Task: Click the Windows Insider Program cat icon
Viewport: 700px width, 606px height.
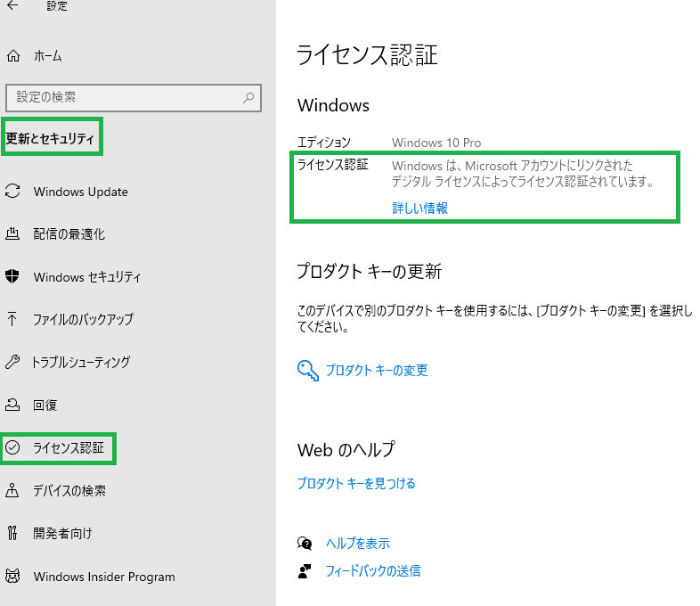Action: (x=12, y=576)
